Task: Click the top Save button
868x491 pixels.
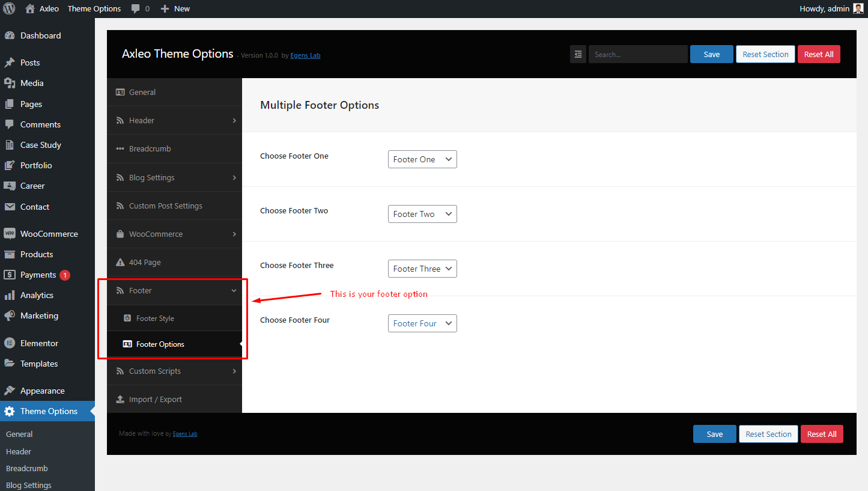Action: pyautogui.click(x=712, y=54)
